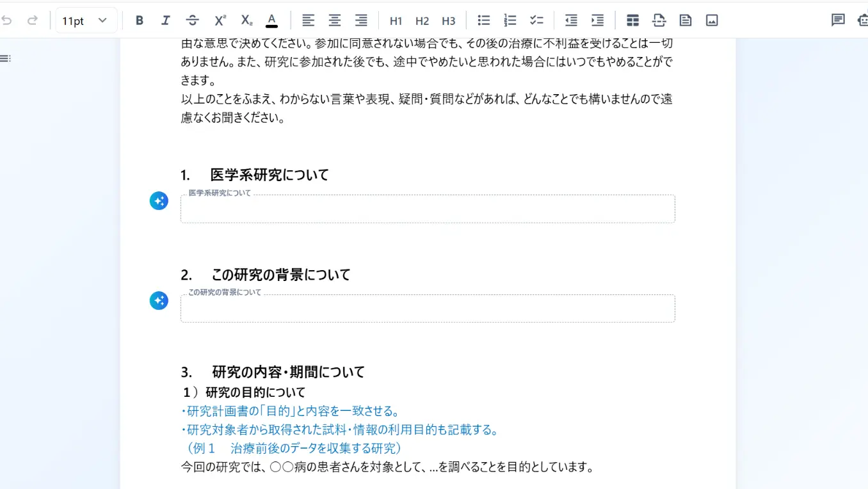Apply subscript formatting
This screenshot has width=868, height=489.
(246, 20)
